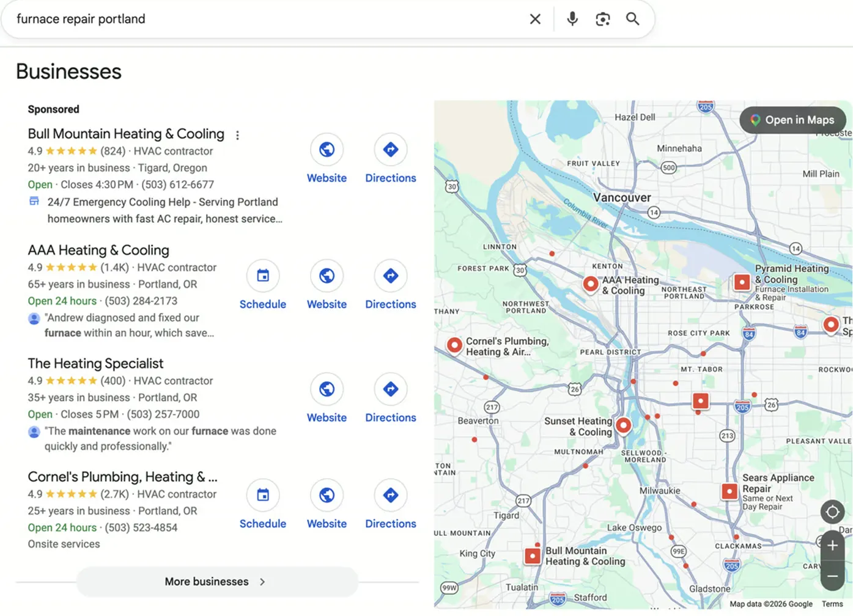
Task: Expand list with More businesses button
Action: tap(217, 582)
